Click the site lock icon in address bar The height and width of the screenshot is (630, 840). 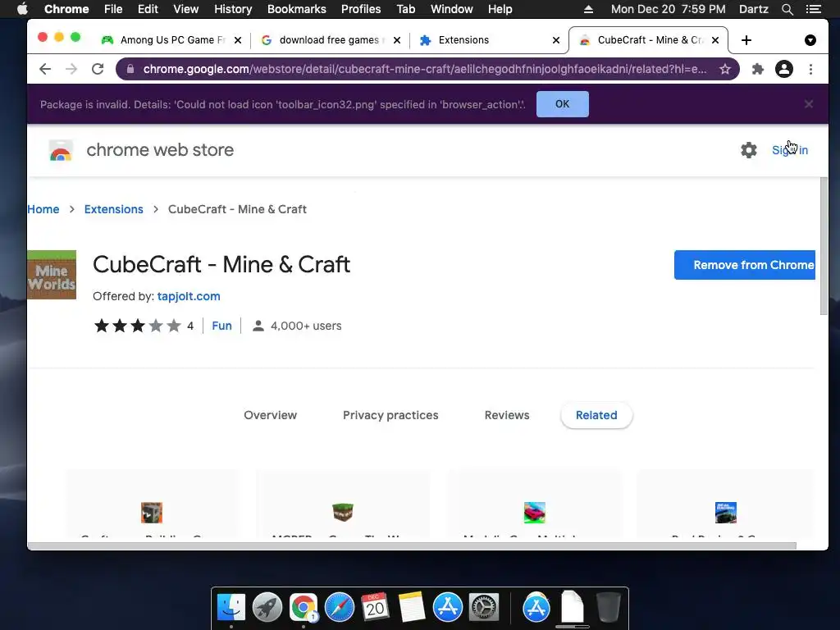pyautogui.click(x=130, y=69)
